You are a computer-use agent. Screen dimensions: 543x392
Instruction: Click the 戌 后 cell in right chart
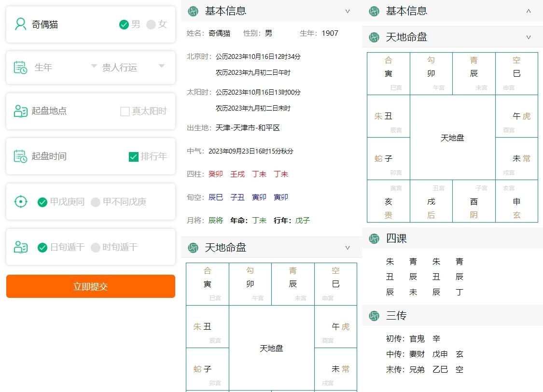click(431, 201)
